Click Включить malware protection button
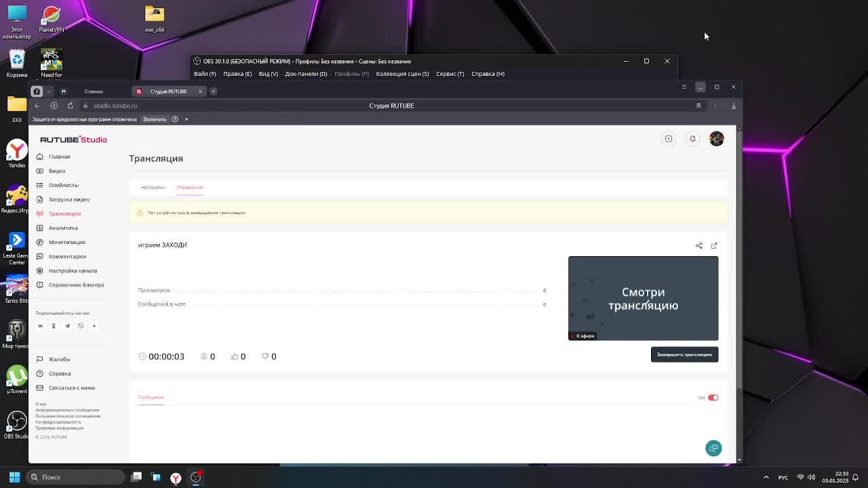 point(155,119)
